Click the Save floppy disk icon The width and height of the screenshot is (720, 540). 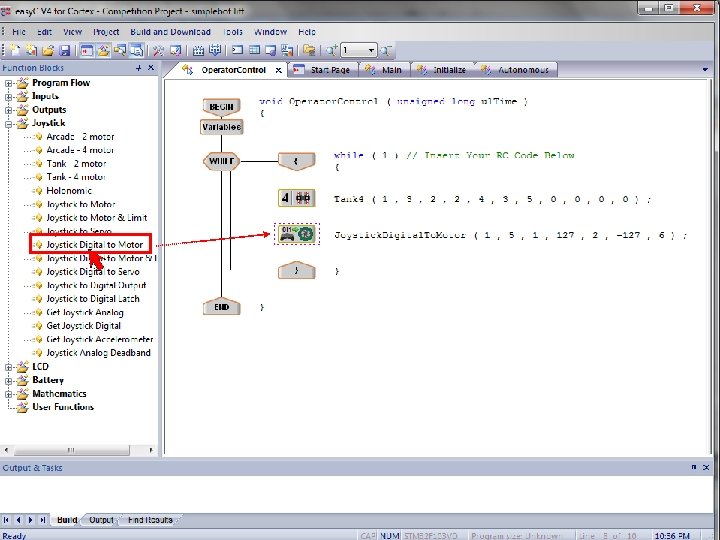click(64, 50)
